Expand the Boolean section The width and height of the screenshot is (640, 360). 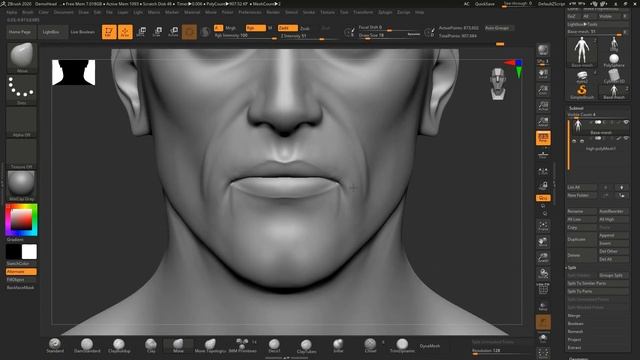tap(576, 324)
